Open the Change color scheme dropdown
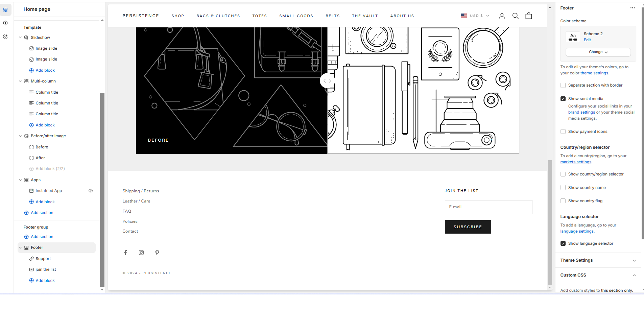This screenshot has width=644, height=309. [x=598, y=52]
